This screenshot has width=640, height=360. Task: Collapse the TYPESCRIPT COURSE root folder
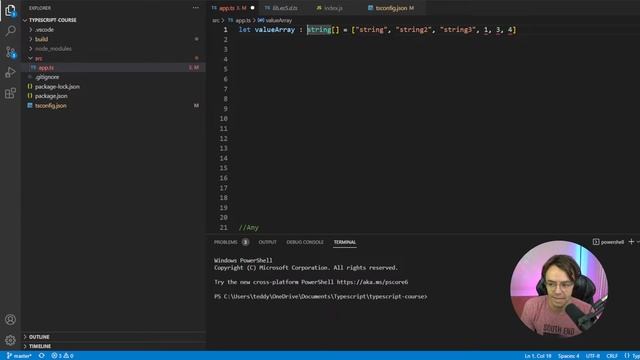pyautogui.click(x=53, y=20)
